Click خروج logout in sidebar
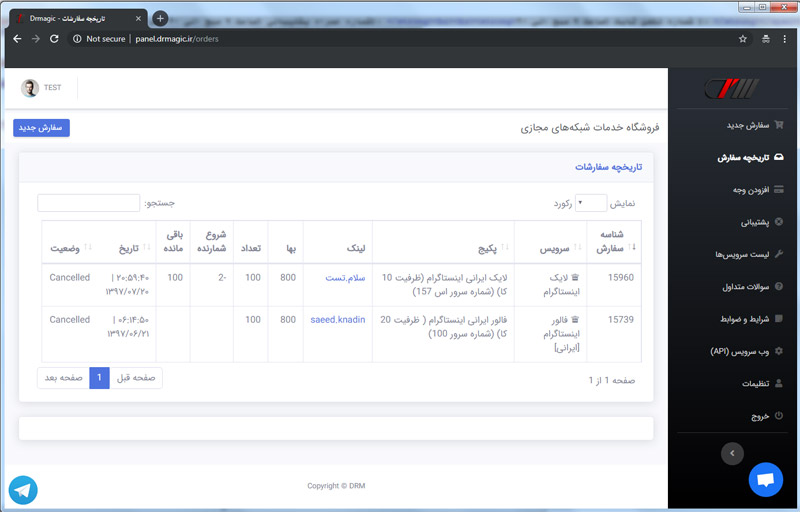 pos(767,416)
